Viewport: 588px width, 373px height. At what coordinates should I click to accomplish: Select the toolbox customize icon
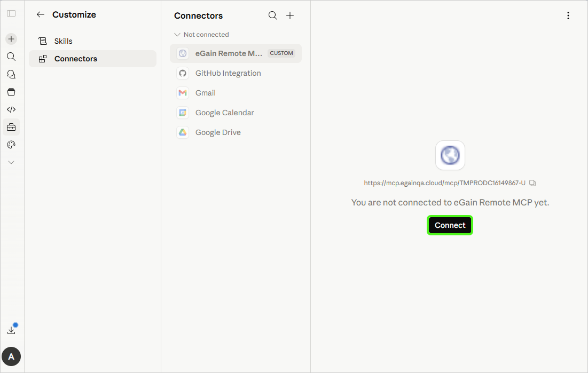pyautogui.click(x=11, y=127)
